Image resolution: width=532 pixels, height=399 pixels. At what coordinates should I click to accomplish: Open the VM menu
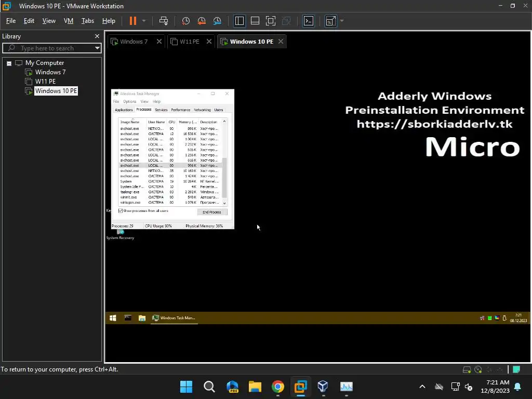click(69, 21)
